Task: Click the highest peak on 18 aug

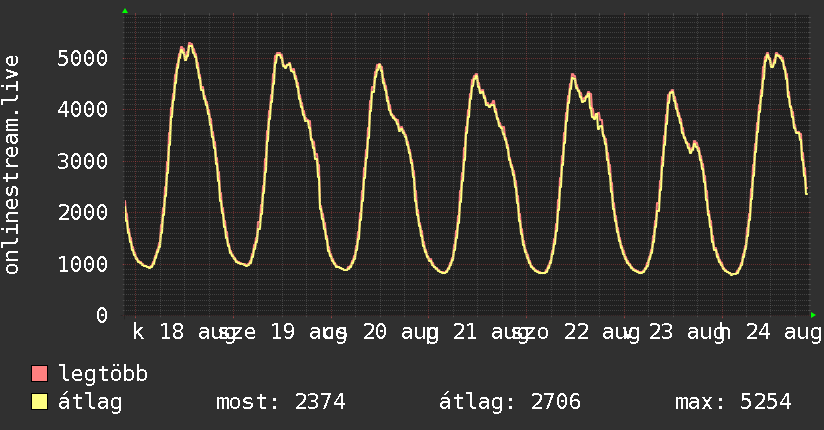Action: [190, 44]
